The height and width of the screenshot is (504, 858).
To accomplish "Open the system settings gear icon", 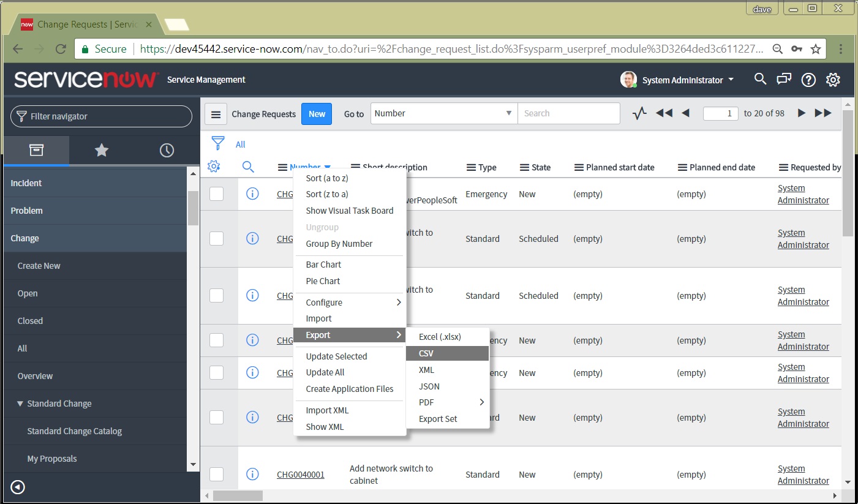I will tap(833, 79).
